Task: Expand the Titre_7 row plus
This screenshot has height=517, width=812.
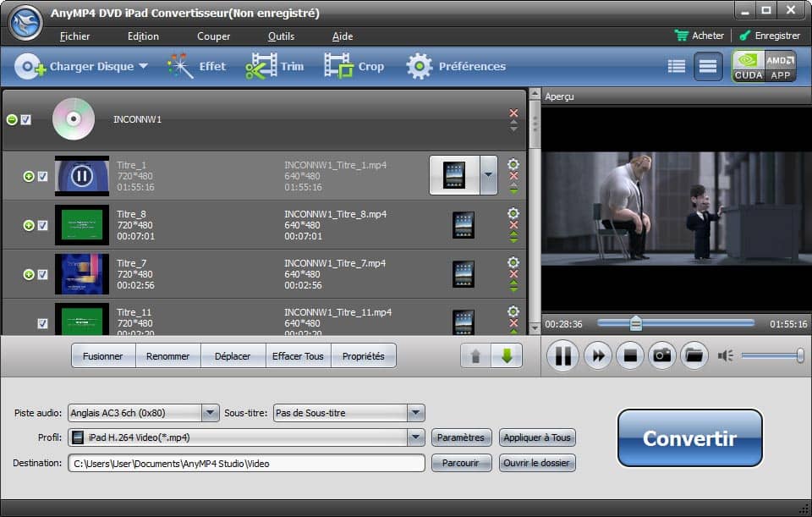Action: 29,274
